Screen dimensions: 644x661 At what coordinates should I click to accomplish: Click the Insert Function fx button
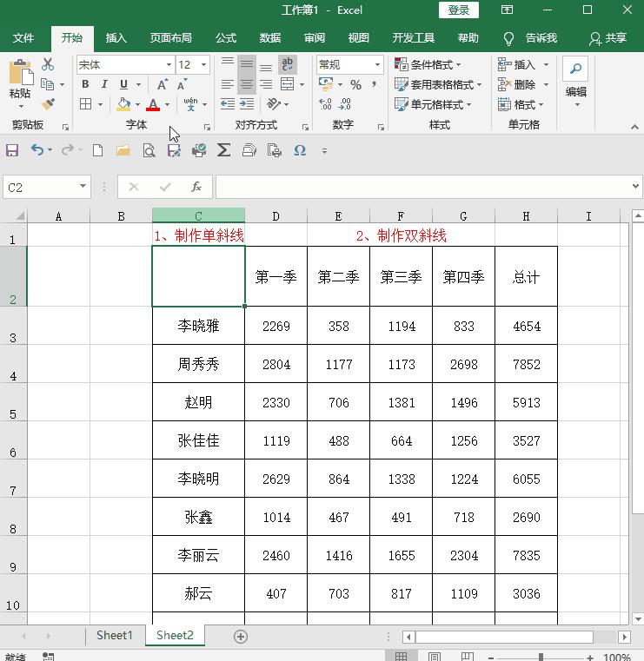pyautogui.click(x=196, y=187)
